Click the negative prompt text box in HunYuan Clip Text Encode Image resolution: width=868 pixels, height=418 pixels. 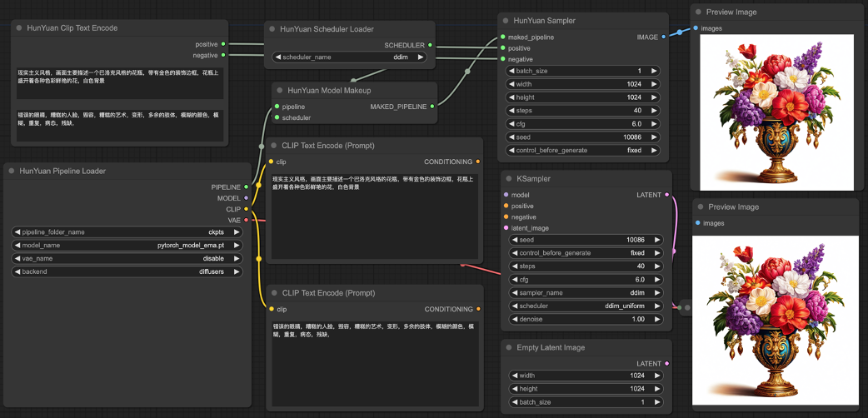tap(119, 123)
